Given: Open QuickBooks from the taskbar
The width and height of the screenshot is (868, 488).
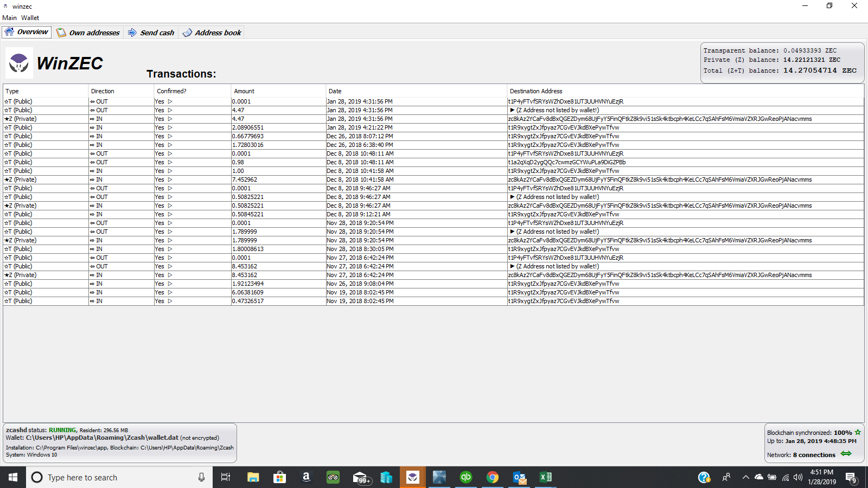Looking at the screenshot, I should [466, 477].
